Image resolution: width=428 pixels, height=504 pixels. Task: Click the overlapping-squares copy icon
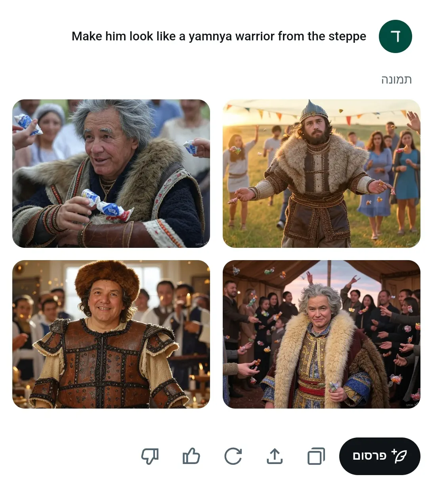coord(316,456)
